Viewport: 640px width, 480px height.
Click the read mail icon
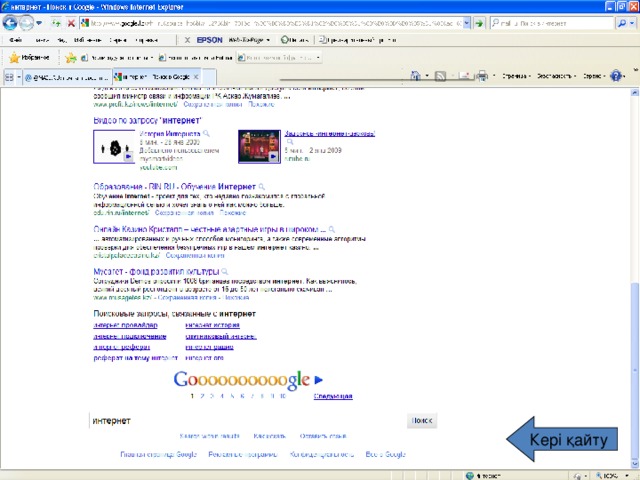(x=464, y=76)
